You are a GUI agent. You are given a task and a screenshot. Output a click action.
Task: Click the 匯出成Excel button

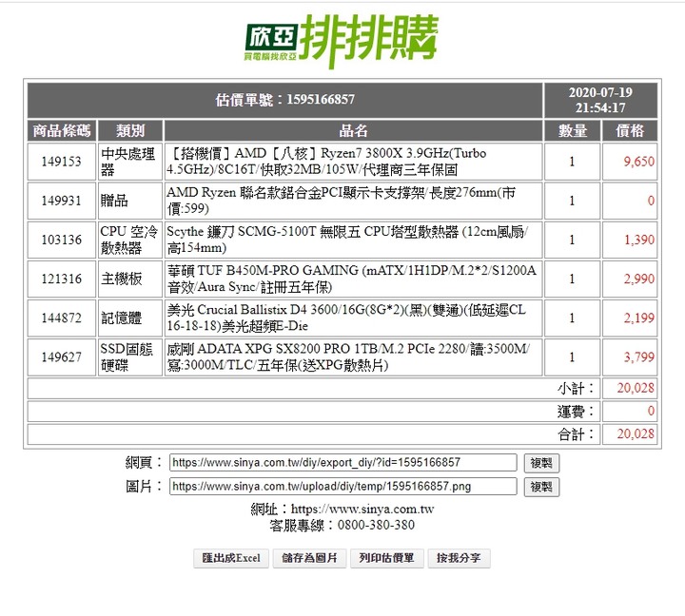pyautogui.click(x=230, y=558)
